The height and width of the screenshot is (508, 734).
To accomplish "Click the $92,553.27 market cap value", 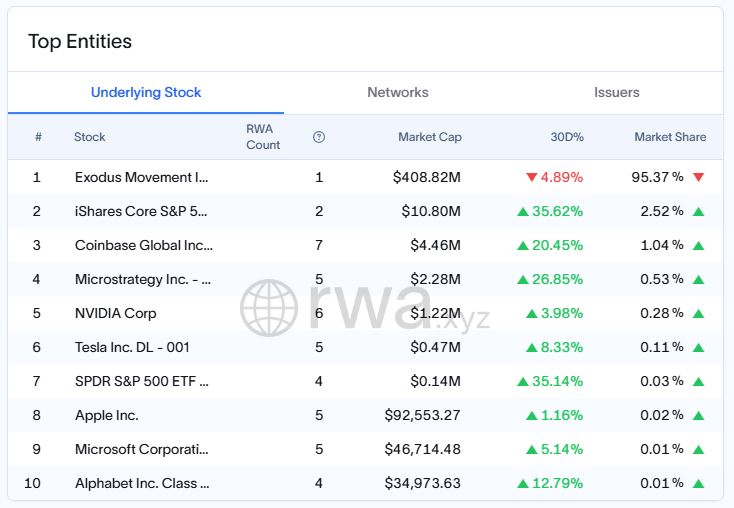I will tap(423, 415).
